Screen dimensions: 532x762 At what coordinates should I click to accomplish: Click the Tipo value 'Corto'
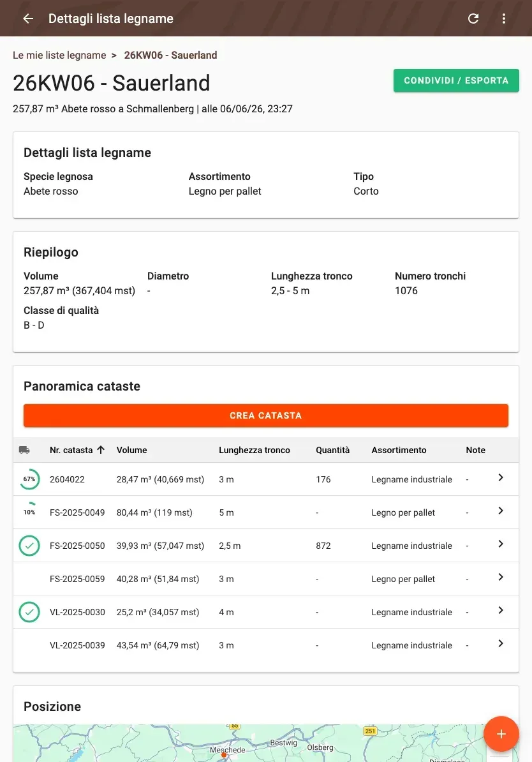366,191
